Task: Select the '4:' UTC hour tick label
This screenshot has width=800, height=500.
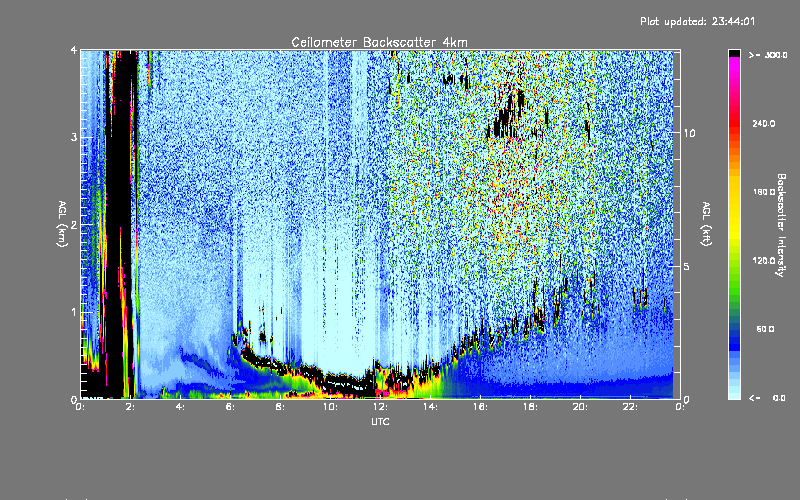Action: 181,407
